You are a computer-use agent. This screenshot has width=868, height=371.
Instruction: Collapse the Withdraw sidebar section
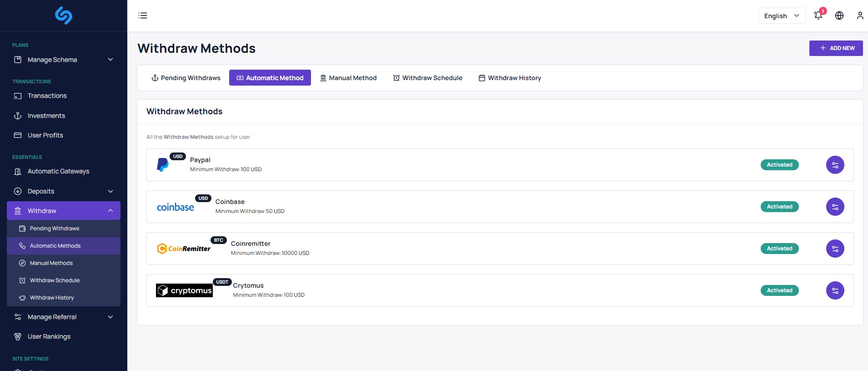click(64, 211)
